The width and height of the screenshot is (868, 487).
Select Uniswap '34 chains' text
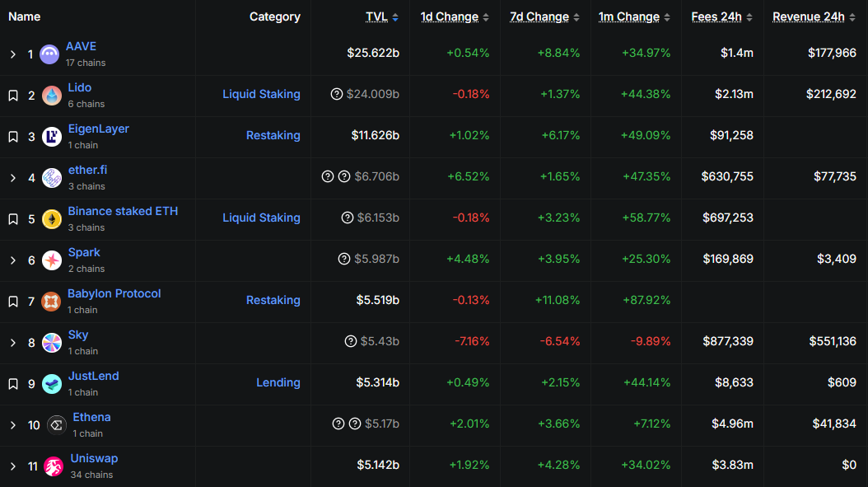[92, 475]
